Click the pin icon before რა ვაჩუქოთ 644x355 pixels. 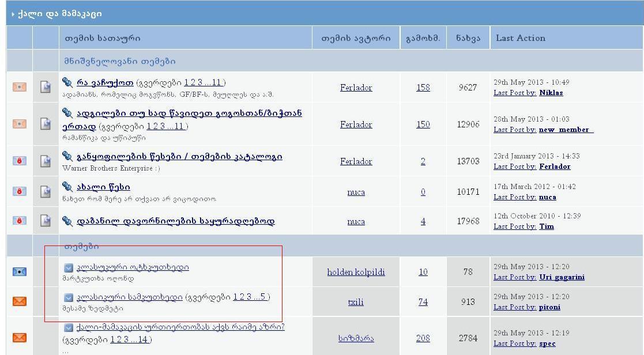point(67,82)
